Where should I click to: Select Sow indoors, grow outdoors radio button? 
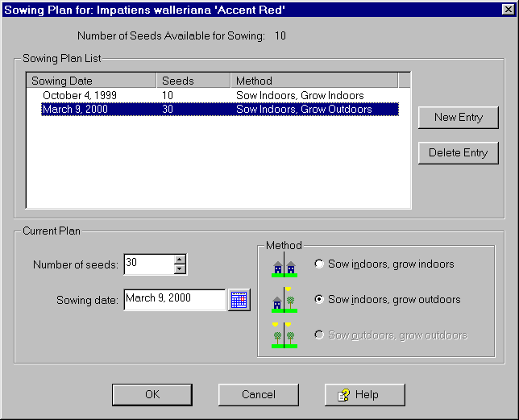320,300
